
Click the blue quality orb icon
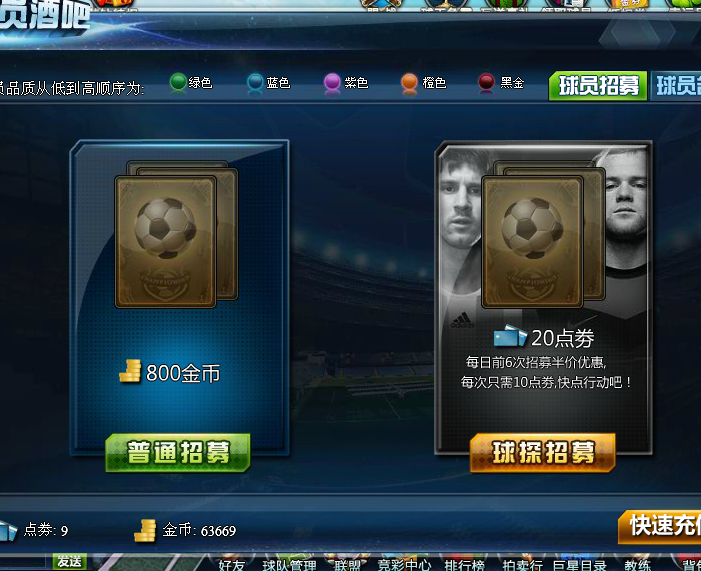click(x=255, y=83)
